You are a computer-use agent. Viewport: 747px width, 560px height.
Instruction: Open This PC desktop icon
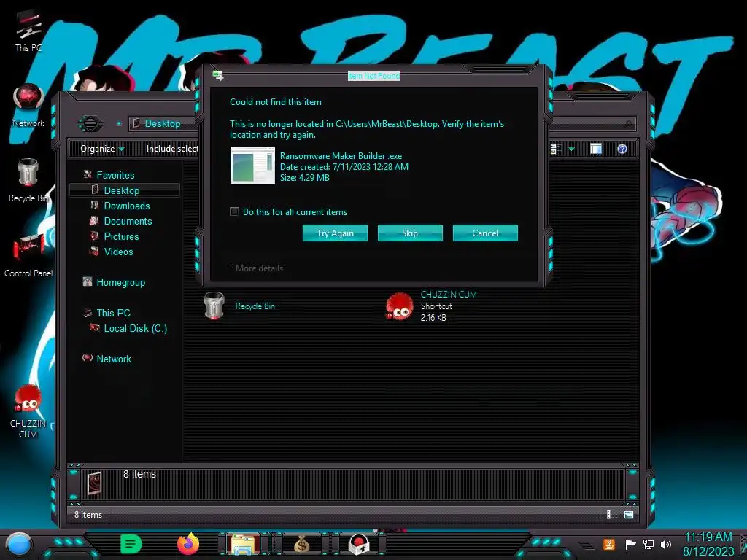click(x=28, y=31)
